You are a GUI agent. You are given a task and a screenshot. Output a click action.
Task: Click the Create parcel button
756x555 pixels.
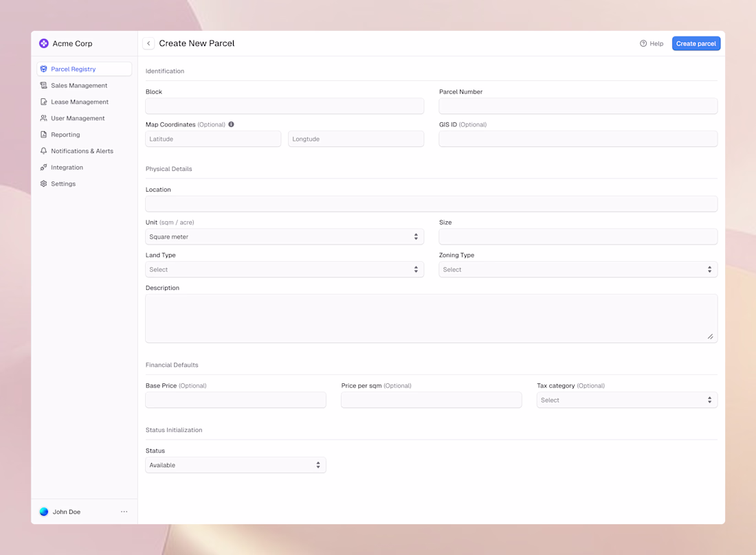click(x=696, y=43)
